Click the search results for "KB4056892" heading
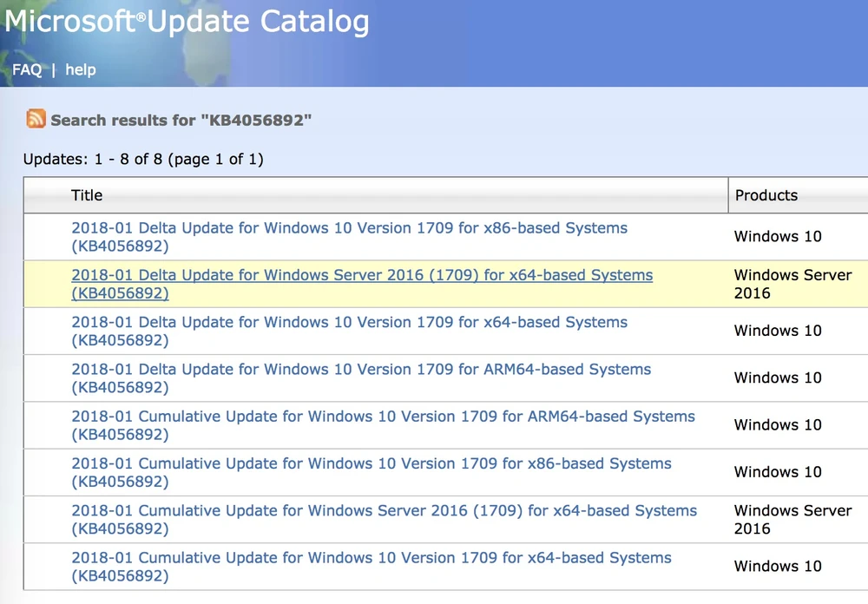Image resolution: width=868 pixels, height=604 pixels. pyautogui.click(x=181, y=120)
